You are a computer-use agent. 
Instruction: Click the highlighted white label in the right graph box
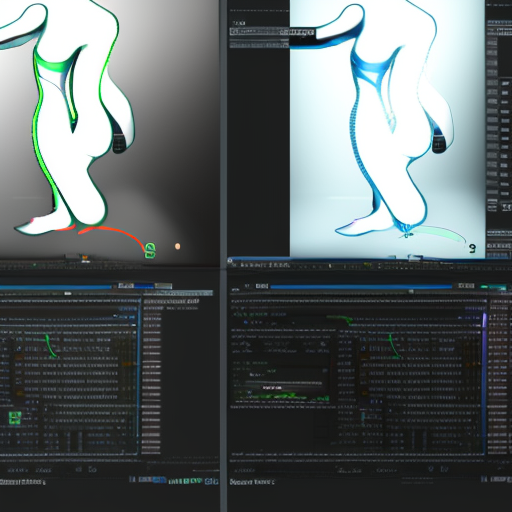[x=272, y=388]
